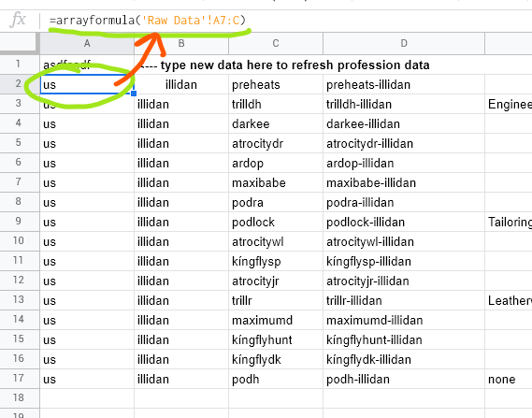Select the row 2 header
This screenshot has height=418, width=532.
click(20, 84)
